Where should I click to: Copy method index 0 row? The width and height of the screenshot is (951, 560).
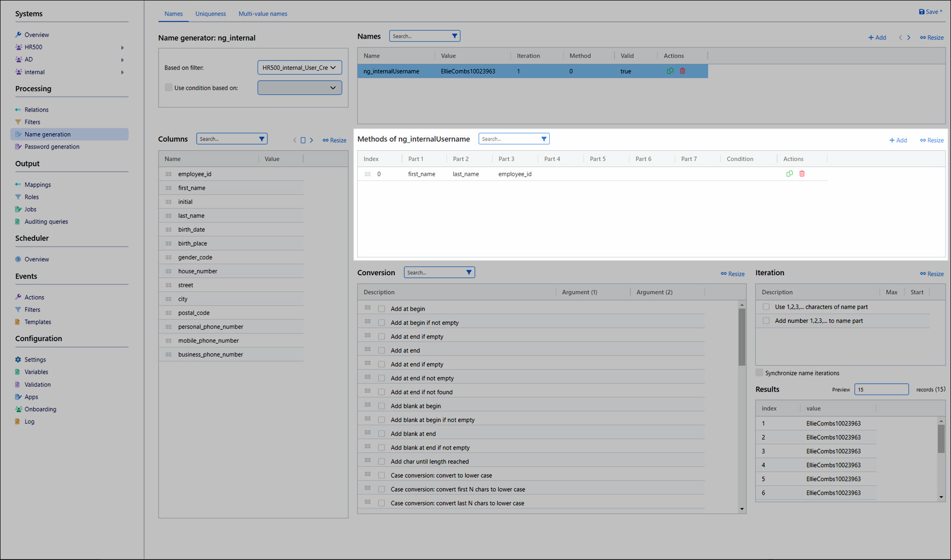tap(790, 174)
